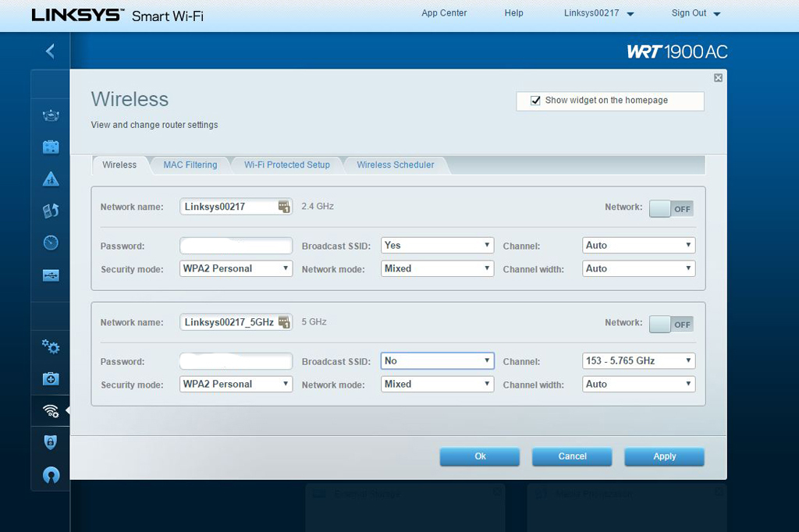Viewport: 799px width, 532px height.
Task: Open the Network Map sidebar icon
Action: (x=51, y=115)
